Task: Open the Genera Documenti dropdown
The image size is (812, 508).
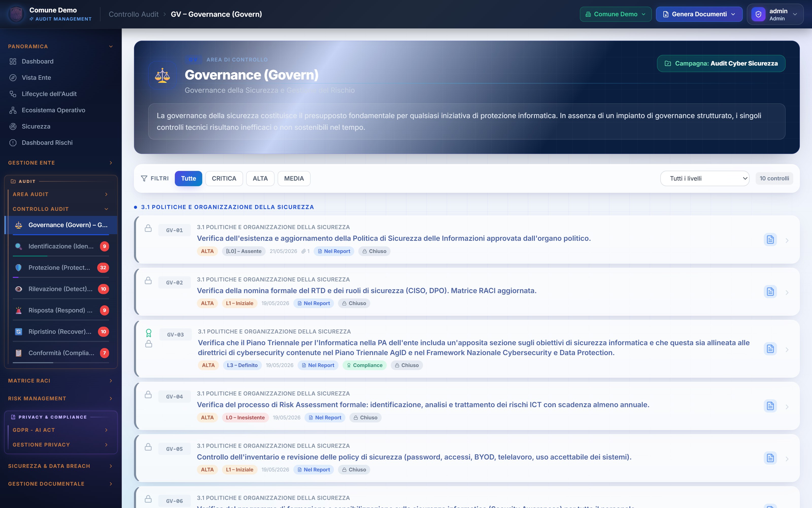Action: pyautogui.click(x=699, y=14)
